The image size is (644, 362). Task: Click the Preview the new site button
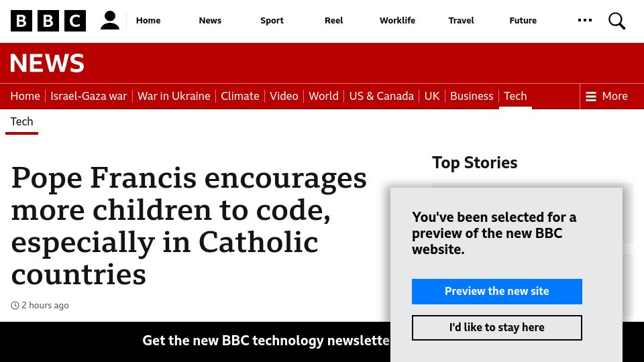coord(496,292)
